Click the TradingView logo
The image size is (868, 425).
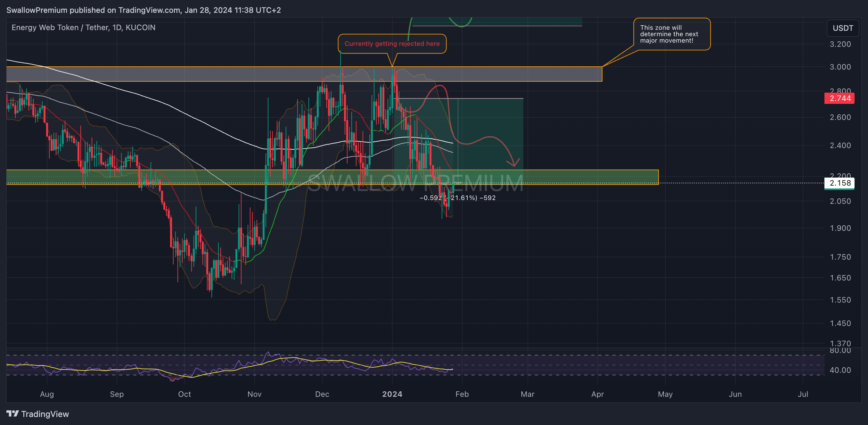coord(12,413)
